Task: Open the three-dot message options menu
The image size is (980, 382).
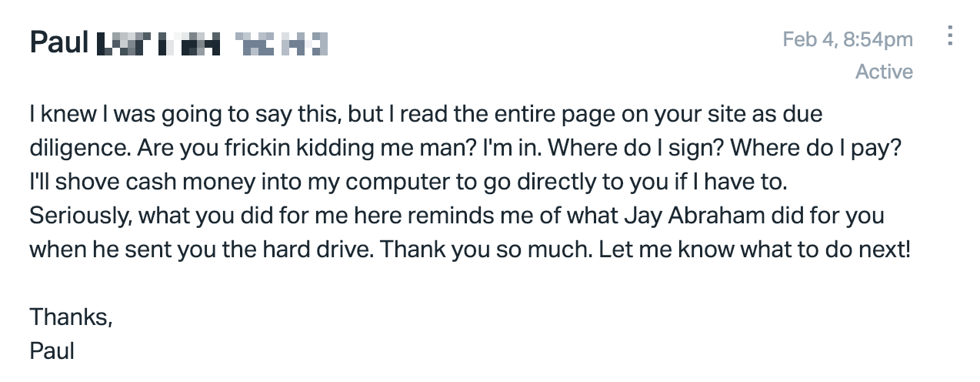Action: click(x=951, y=36)
